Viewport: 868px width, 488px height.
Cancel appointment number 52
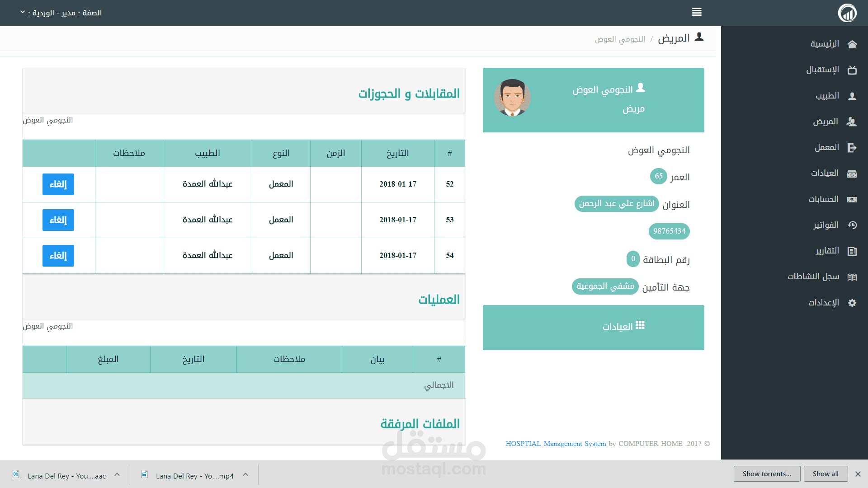tap(58, 184)
